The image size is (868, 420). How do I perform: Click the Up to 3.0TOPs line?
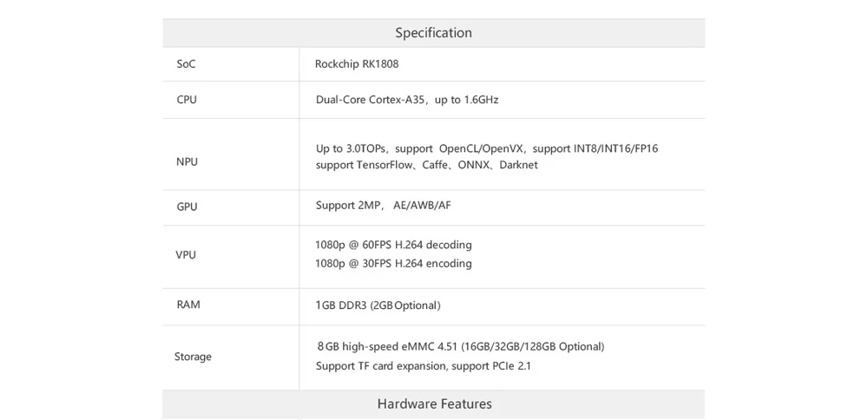pyautogui.click(x=486, y=148)
